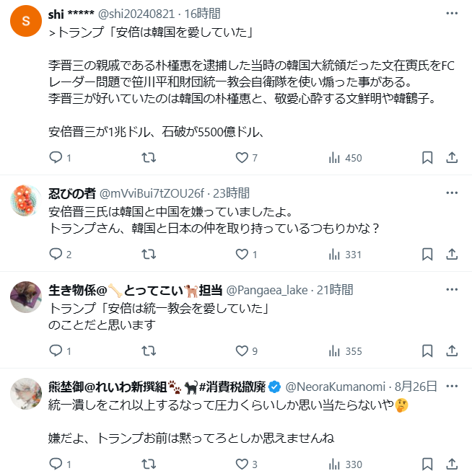Share the tweet by shi *****
This screenshot has width=472, height=476.
coord(451,157)
